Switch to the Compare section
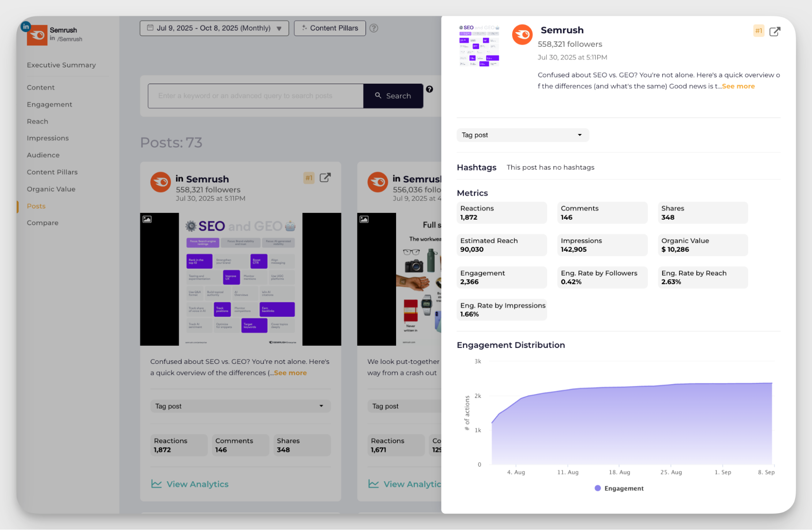The image size is (812, 530). coord(43,223)
